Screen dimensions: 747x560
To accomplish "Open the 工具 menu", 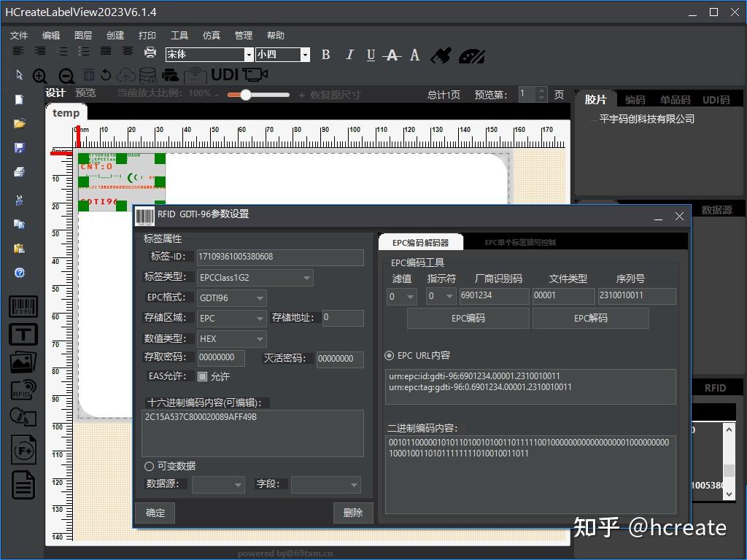I will (x=179, y=34).
